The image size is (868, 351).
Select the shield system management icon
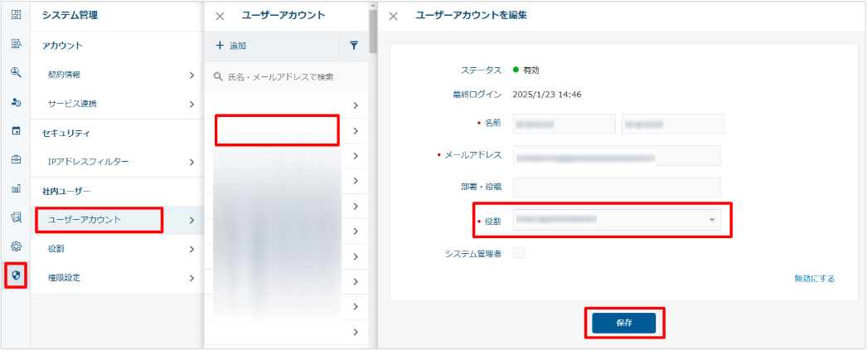[16, 275]
